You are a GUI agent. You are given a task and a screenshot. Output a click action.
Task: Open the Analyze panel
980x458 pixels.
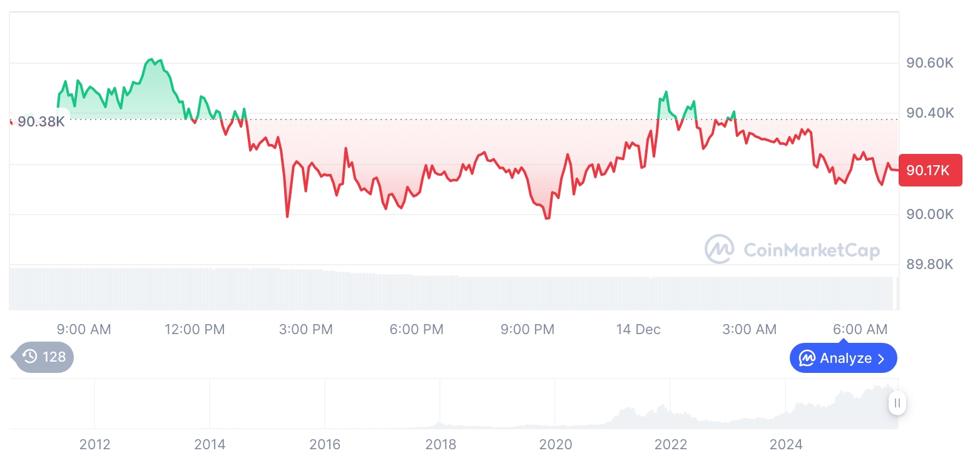pos(843,359)
